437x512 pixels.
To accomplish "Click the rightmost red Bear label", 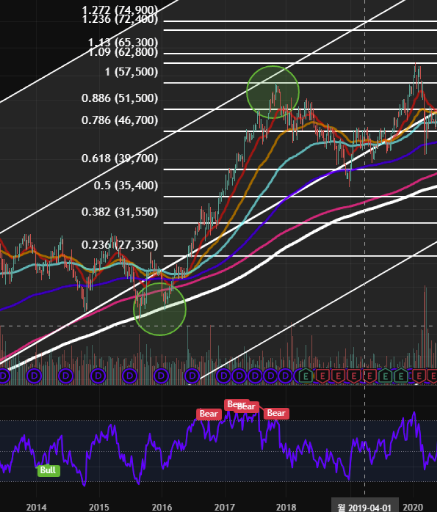I will [276, 413].
